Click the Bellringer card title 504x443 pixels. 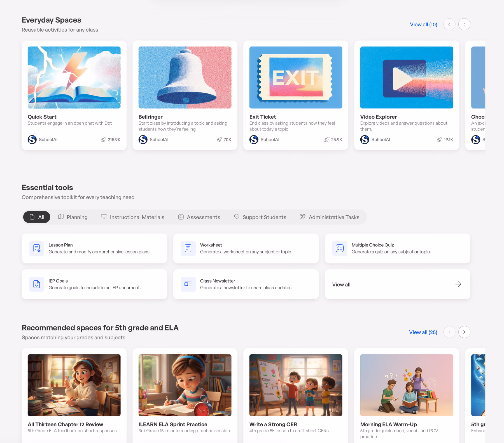pyautogui.click(x=151, y=117)
